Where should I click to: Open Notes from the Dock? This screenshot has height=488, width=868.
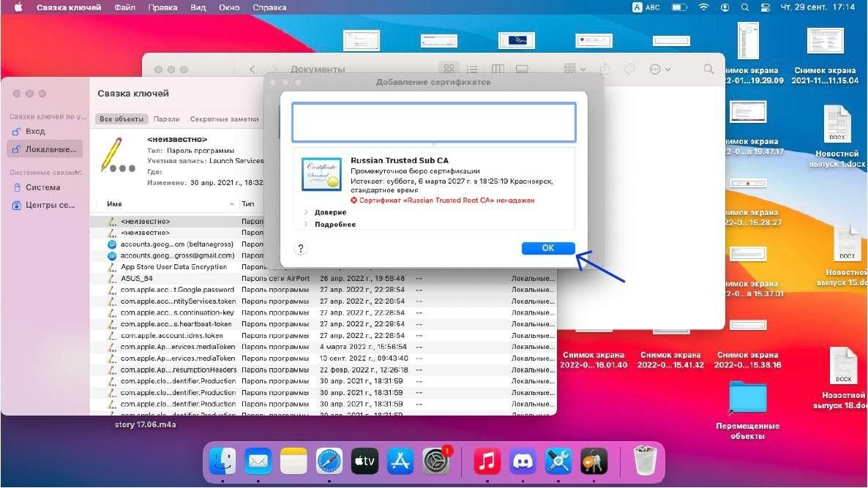click(x=293, y=460)
